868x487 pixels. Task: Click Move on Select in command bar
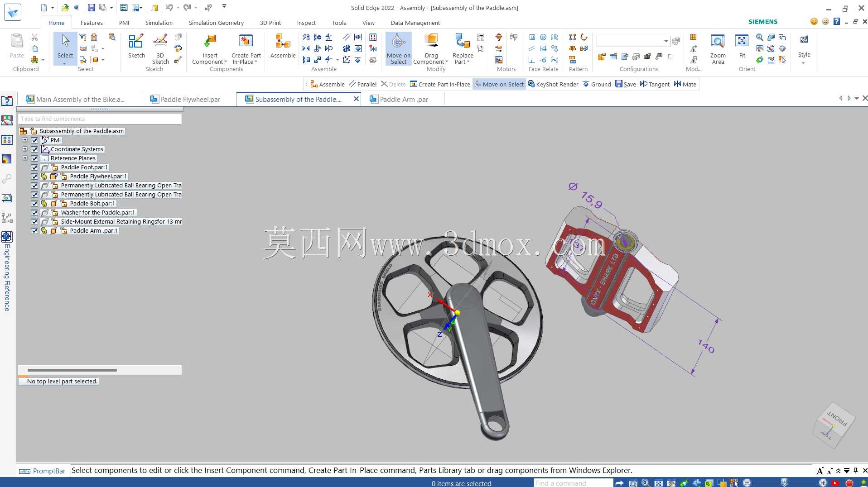click(499, 84)
